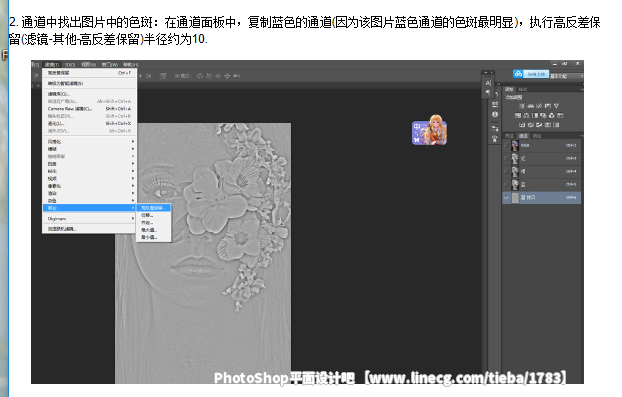Hide the Blue copy channel eye

click(x=506, y=198)
